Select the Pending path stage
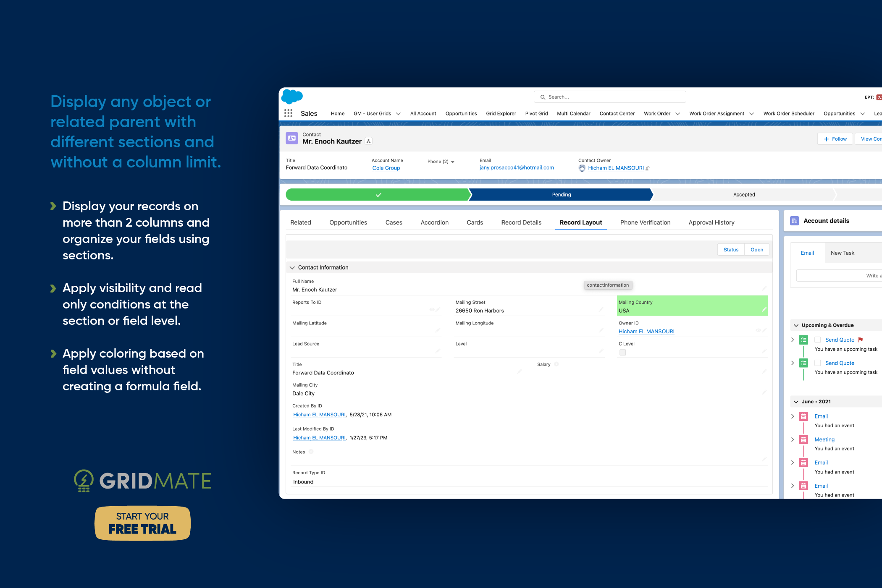The width and height of the screenshot is (882, 588). 561,195
